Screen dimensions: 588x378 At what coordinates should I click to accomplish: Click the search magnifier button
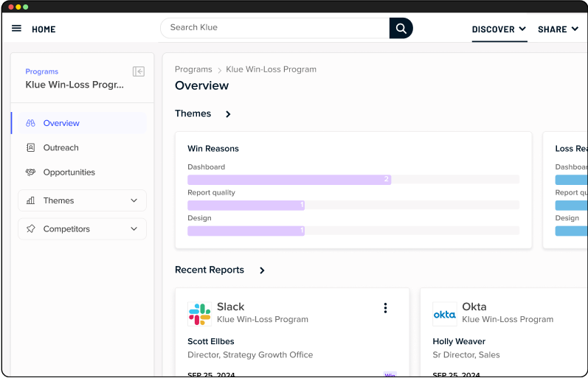pyautogui.click(x=401, y=28)
